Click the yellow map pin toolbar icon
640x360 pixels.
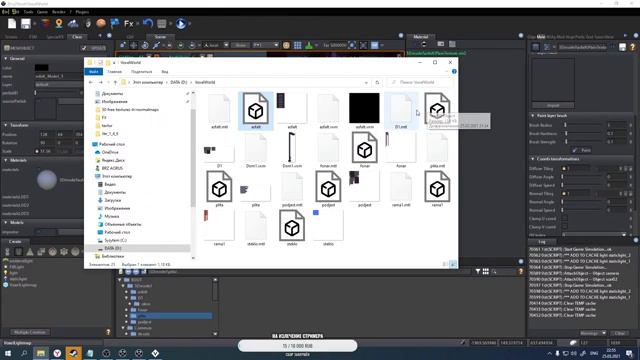click(x=59, y=24)
